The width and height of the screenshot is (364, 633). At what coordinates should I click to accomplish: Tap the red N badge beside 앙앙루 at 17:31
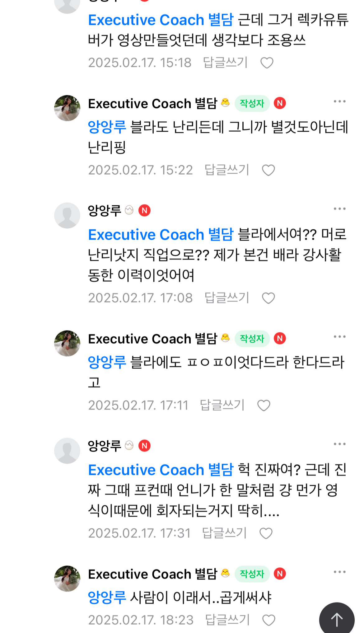point(144,446)
